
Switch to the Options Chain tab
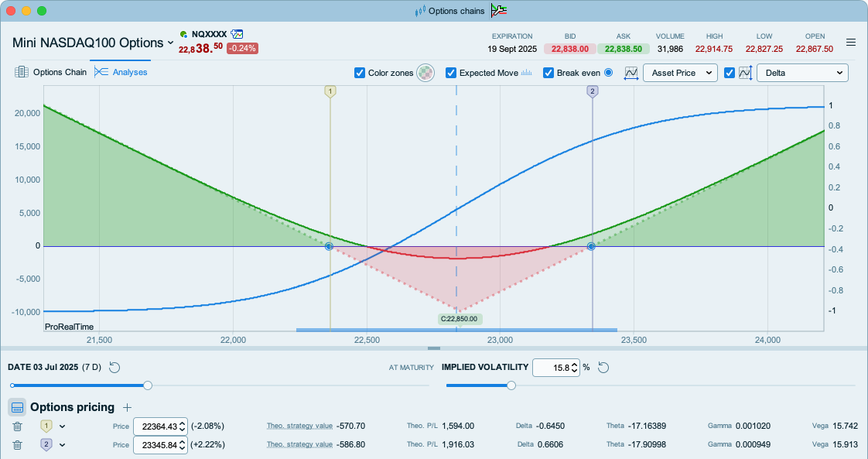coord(50,72)
